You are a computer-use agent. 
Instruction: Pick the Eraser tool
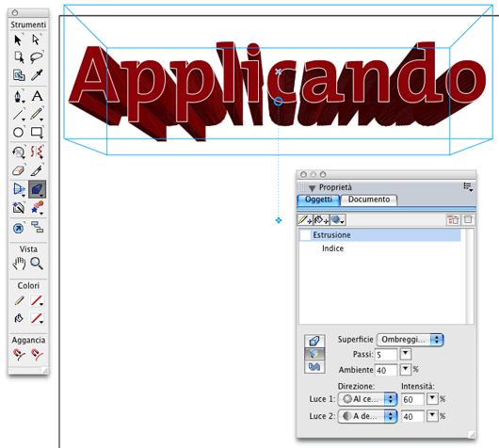click(x=19, y=170)
